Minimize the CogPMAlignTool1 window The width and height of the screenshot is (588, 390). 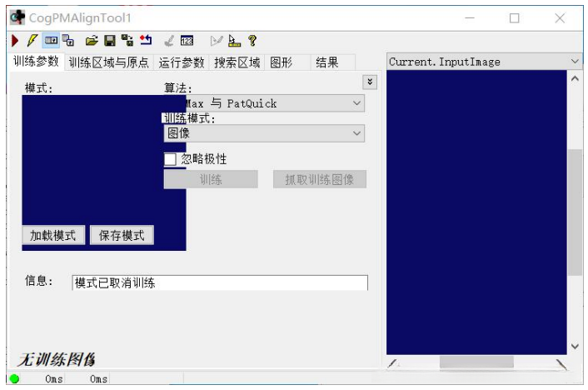coord(470,18)
